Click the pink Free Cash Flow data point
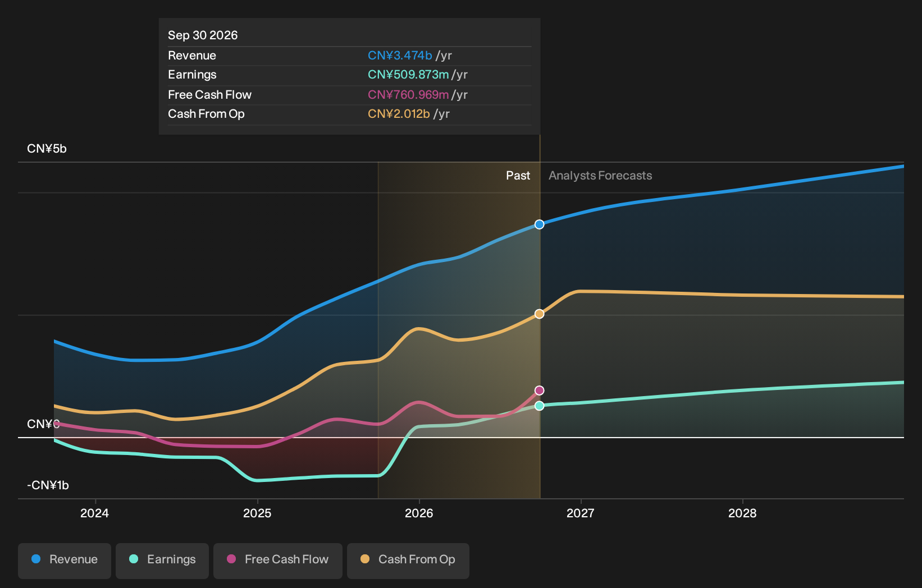 point(539,391)
